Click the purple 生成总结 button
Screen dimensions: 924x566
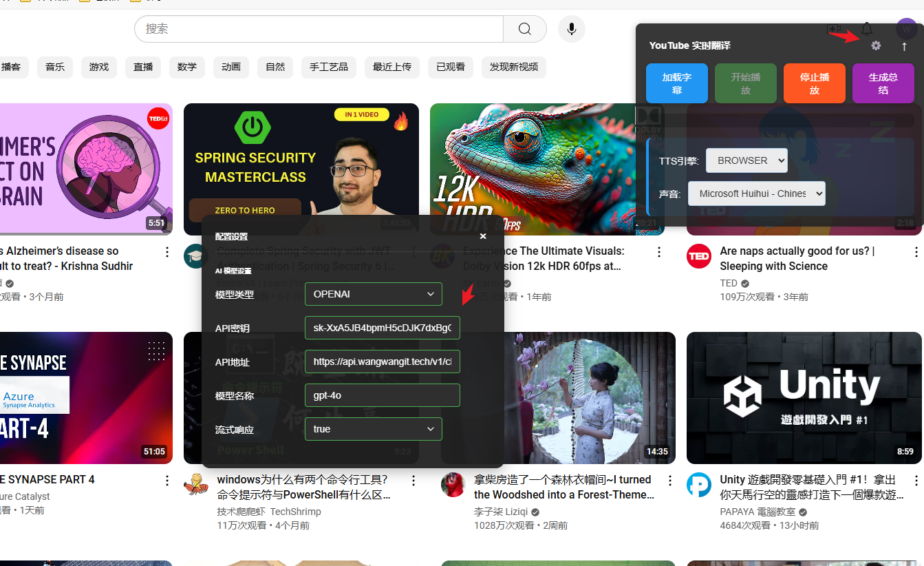pos(883,83)
